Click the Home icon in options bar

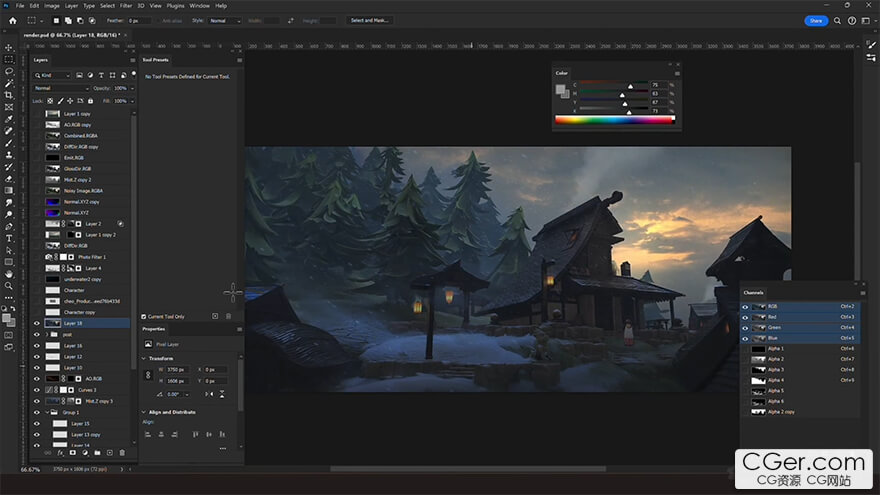pos(12,20)
